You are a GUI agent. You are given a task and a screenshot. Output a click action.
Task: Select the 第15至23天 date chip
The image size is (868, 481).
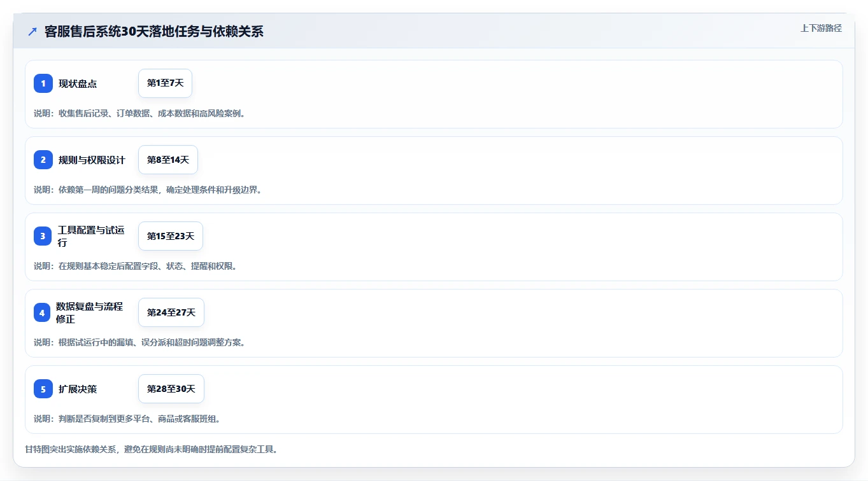[x=171, y=236]
